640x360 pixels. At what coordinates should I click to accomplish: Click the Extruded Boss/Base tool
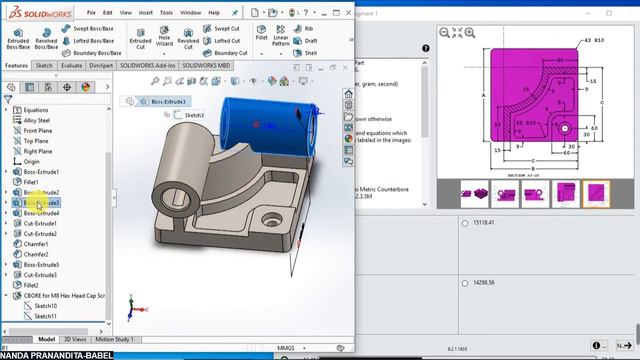click(18, 39)
